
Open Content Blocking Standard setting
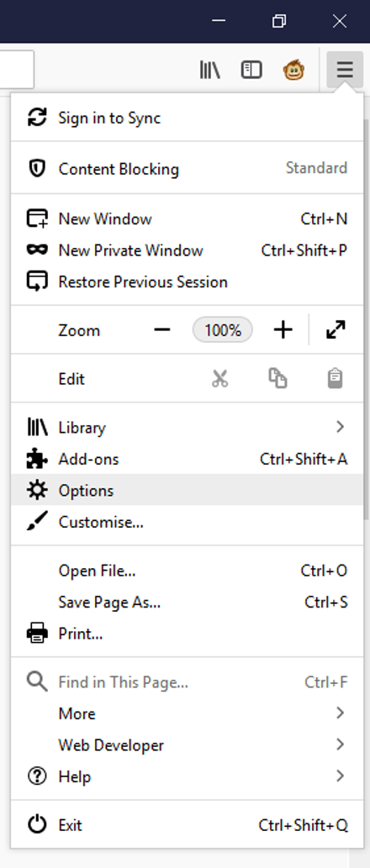tap(188, 168)
